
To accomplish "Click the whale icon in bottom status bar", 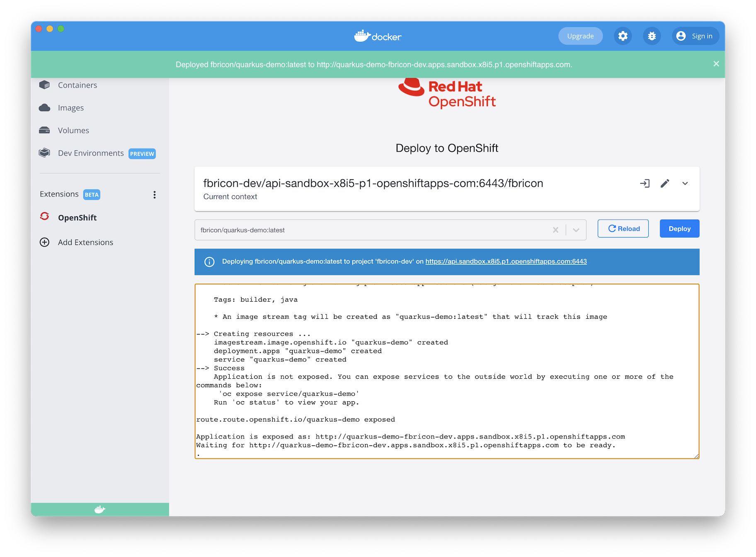I will (100, 509).
